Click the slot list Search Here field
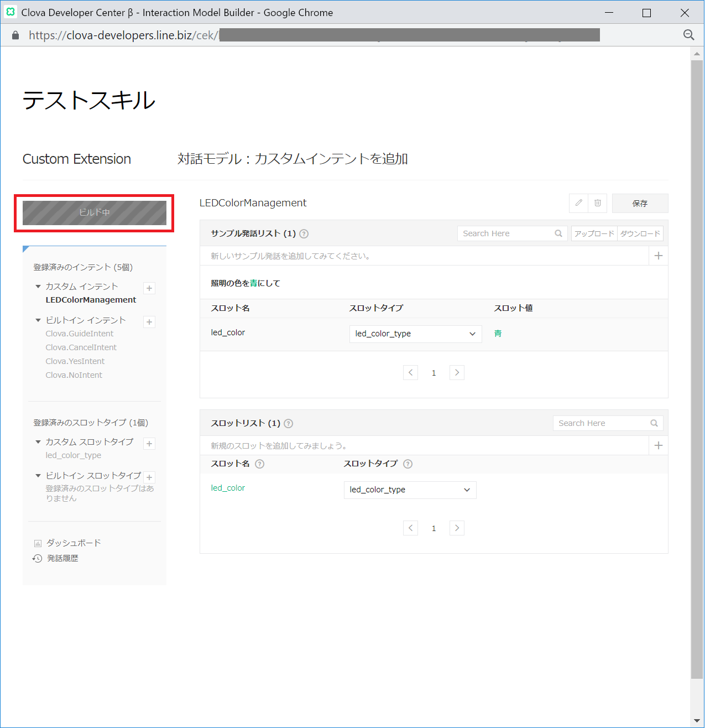The height and width of the screenshot is (728, 705). click(602, 424)
